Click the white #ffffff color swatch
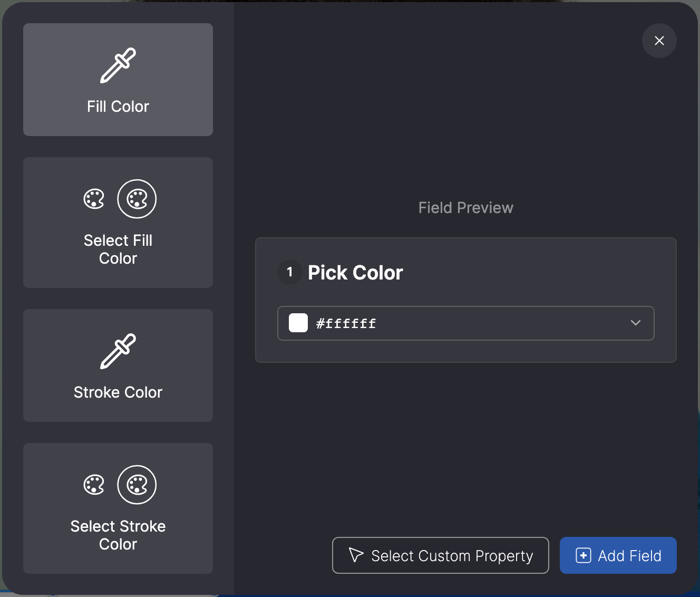 298,323
